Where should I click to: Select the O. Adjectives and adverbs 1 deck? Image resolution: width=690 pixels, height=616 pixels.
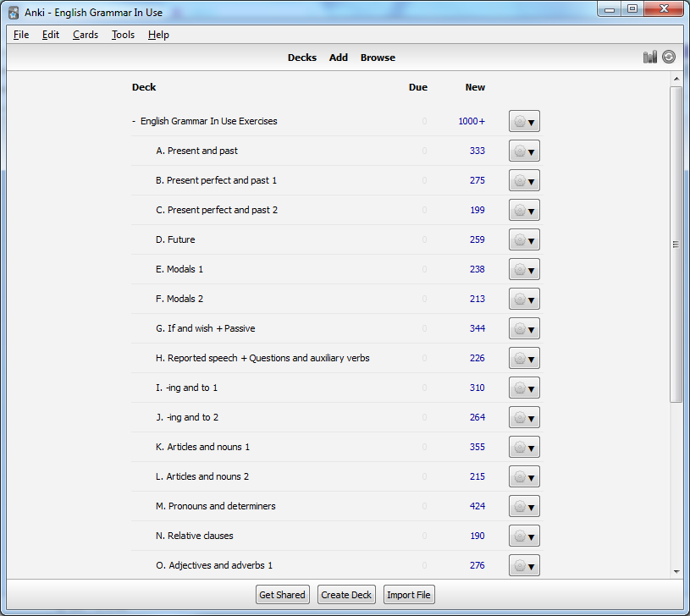coord(214,565)
